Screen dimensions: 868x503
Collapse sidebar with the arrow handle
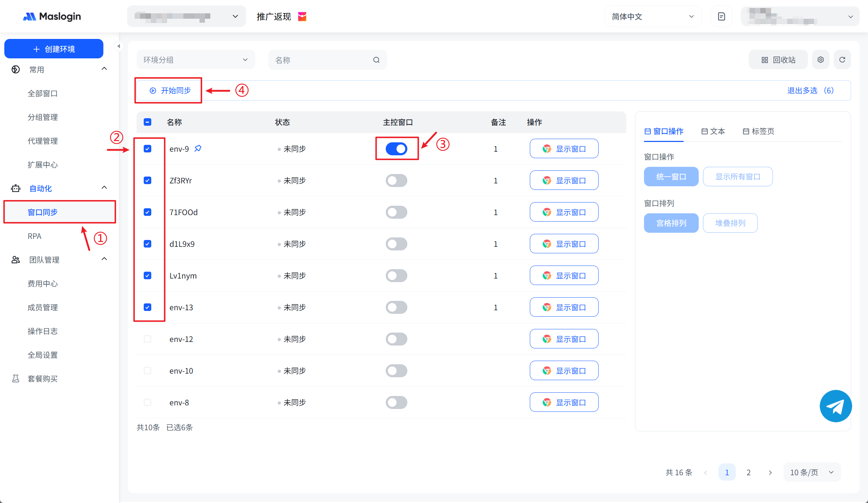tap(118, 46)
